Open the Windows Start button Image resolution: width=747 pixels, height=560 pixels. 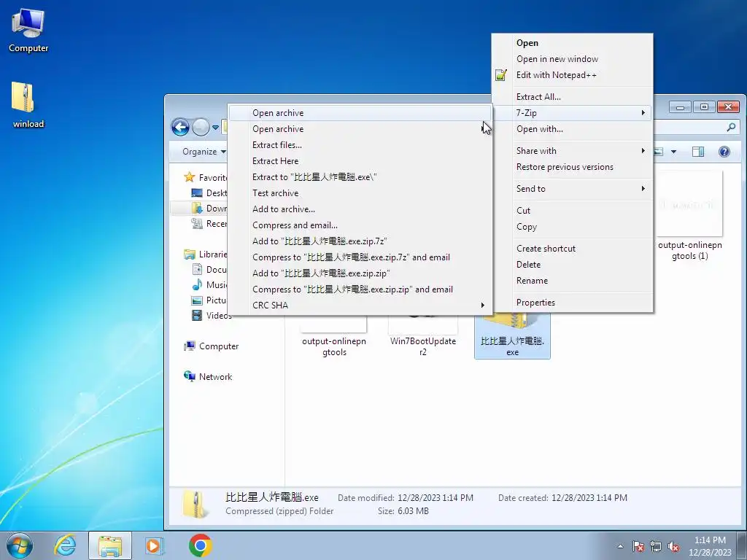pyautogui.click(x=20, y=545)
